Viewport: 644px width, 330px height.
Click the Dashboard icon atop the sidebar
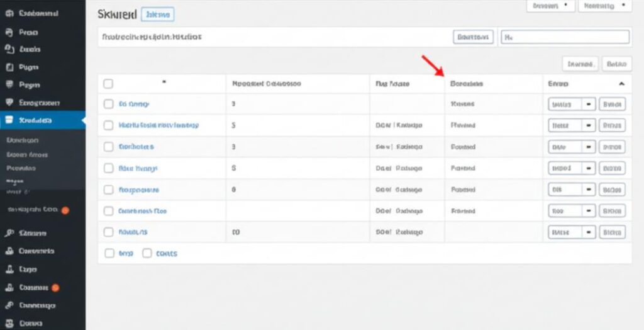point(9,13)
